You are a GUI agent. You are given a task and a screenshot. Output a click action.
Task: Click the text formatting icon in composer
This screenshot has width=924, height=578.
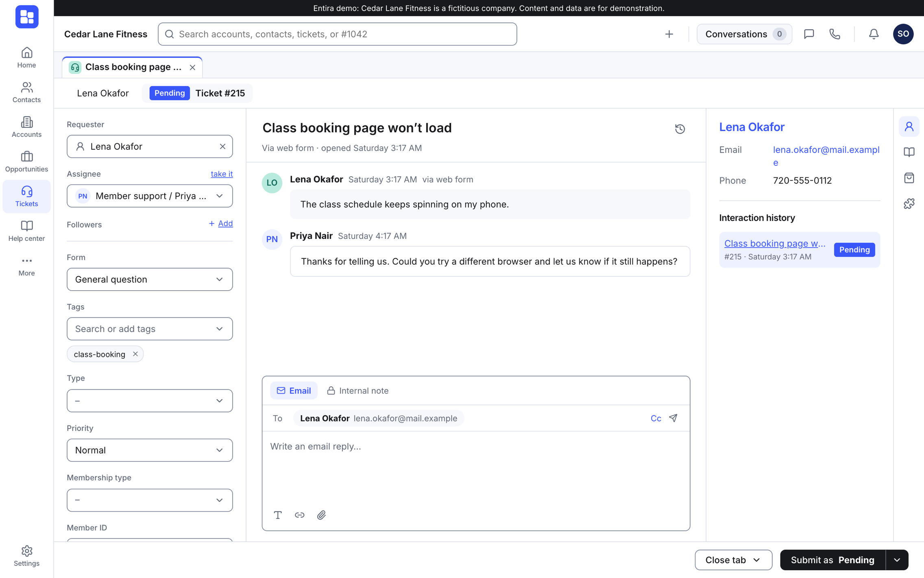[x=278, y=515]
